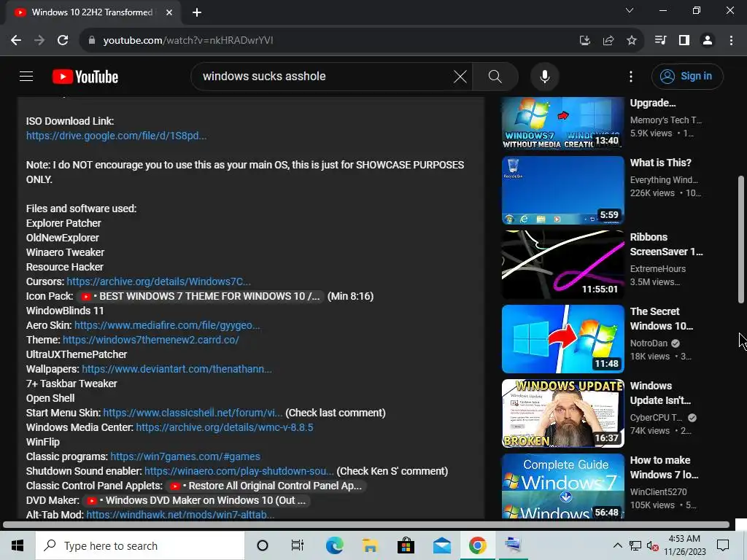The width and height of the screenshot is (747, 560).
Task: Open Ribbons ScreenSaver video thumbnail
Action: [x=562, y=264]
